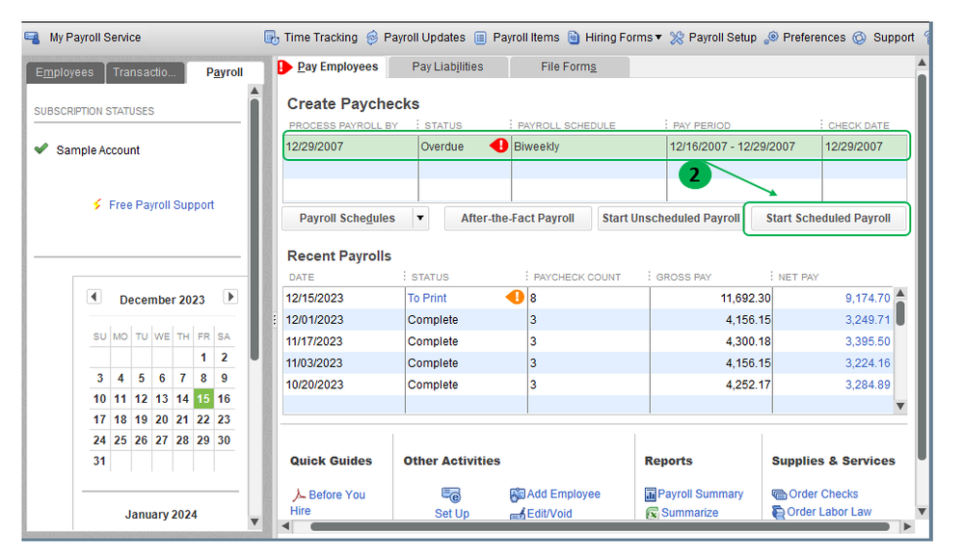
Task: Select December 22 in the calendar
Action: (203, 419)
